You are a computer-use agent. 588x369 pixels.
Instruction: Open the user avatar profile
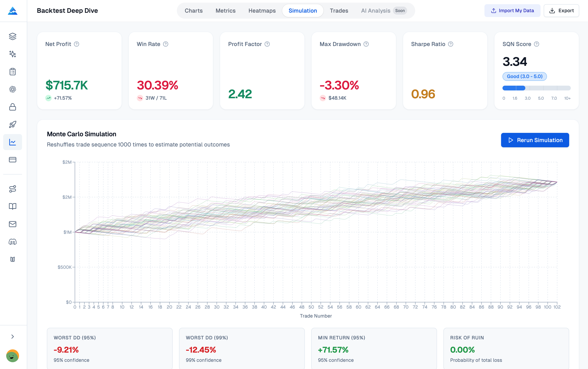12,356
